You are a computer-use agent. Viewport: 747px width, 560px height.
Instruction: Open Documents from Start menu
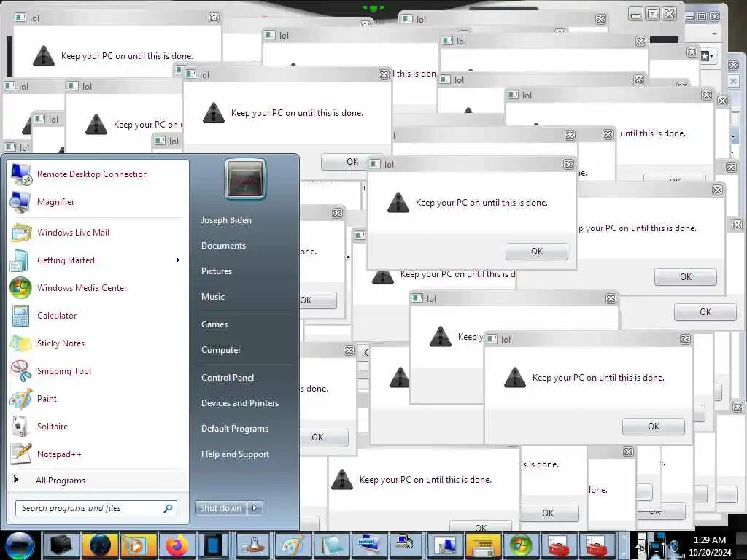point(223,246)
